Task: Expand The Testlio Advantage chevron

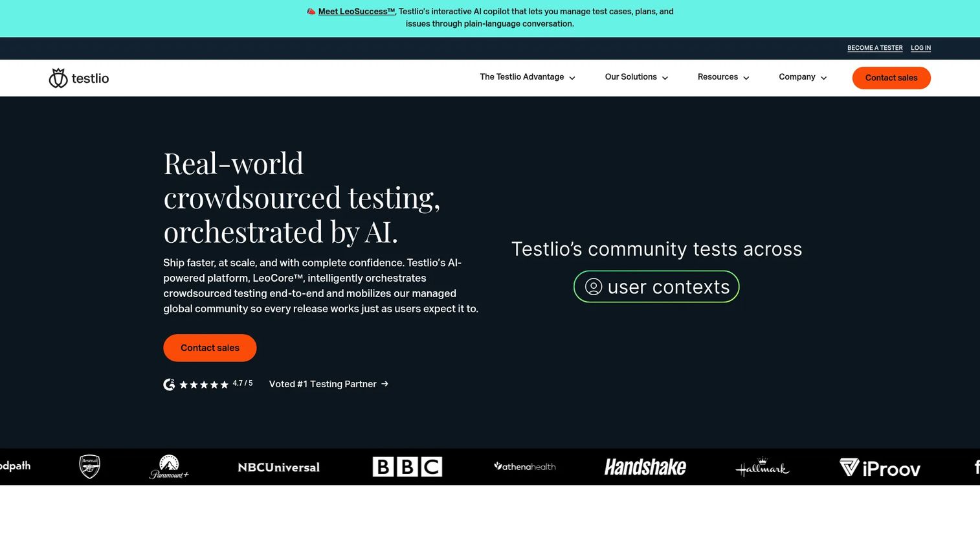Action: tap(572, 78)
